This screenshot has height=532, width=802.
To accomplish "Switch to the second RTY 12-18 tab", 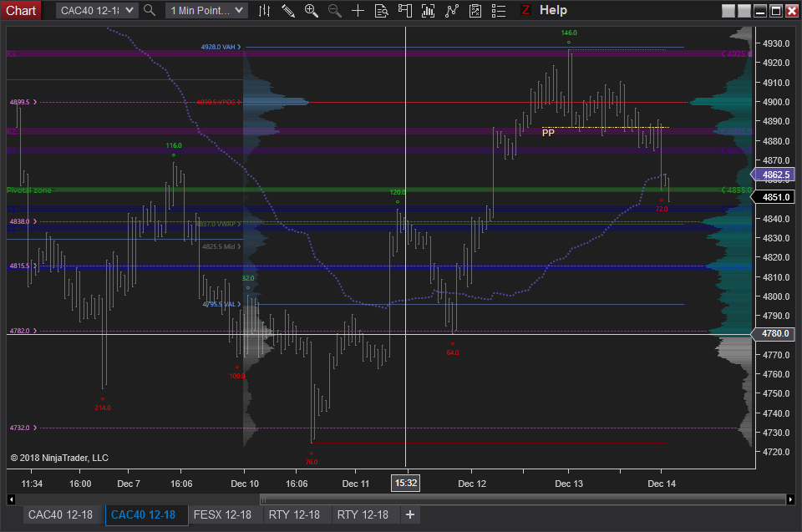I will [363, 514].
